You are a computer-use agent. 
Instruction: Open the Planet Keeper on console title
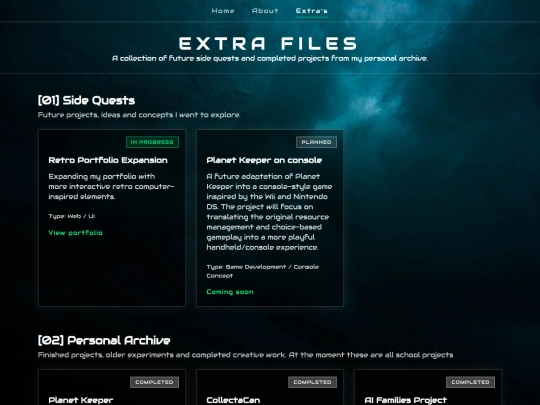tap(264, 160)
